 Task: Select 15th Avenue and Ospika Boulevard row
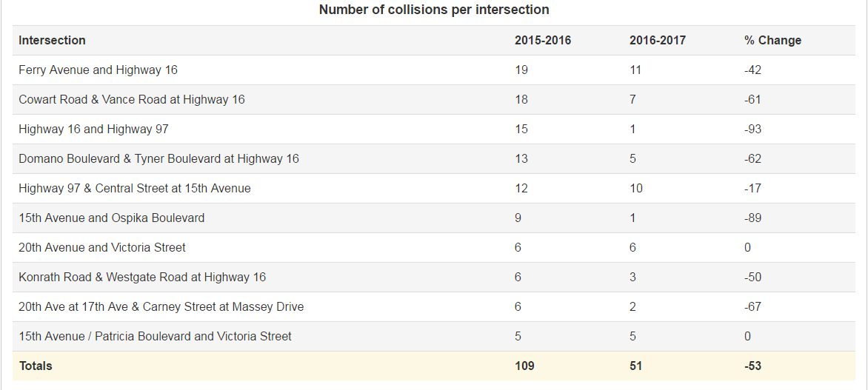[434, 218]
